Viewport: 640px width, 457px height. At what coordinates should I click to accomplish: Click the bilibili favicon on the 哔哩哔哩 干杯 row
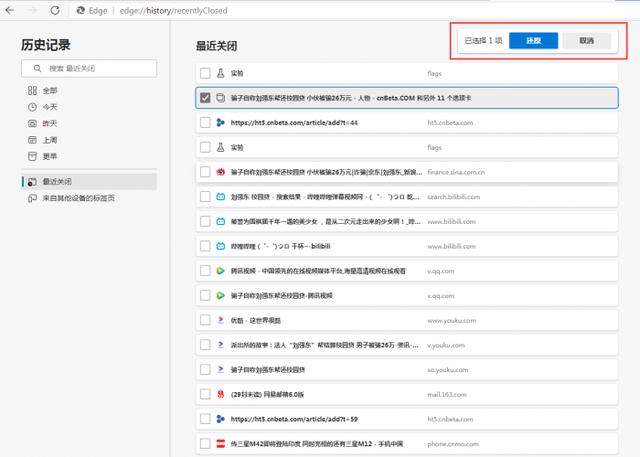pyautogui.click(x=220, y=246)
